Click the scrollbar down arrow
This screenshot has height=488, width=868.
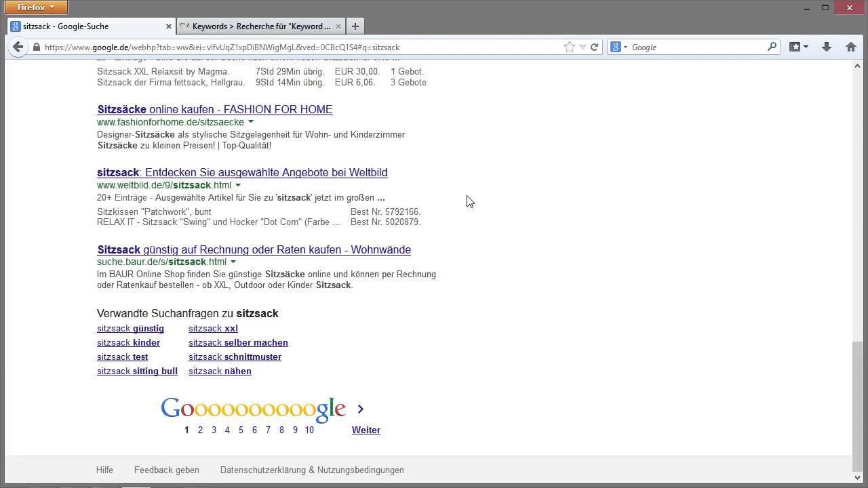(x=858, y=478)
